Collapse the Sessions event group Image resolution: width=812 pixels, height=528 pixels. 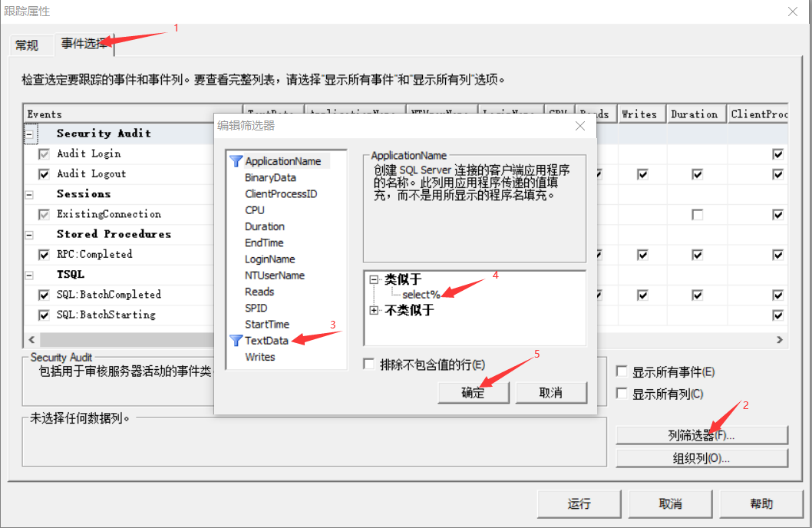29,195
